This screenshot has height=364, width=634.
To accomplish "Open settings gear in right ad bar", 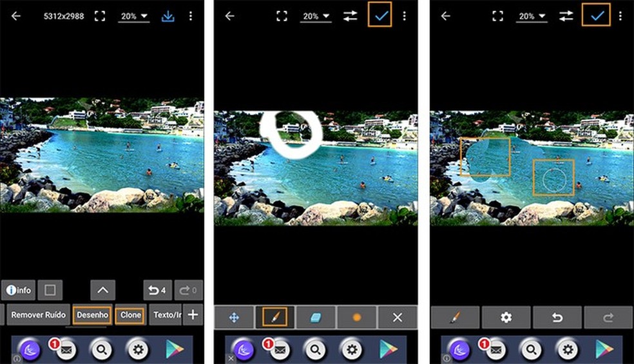I will click(568, 349).
